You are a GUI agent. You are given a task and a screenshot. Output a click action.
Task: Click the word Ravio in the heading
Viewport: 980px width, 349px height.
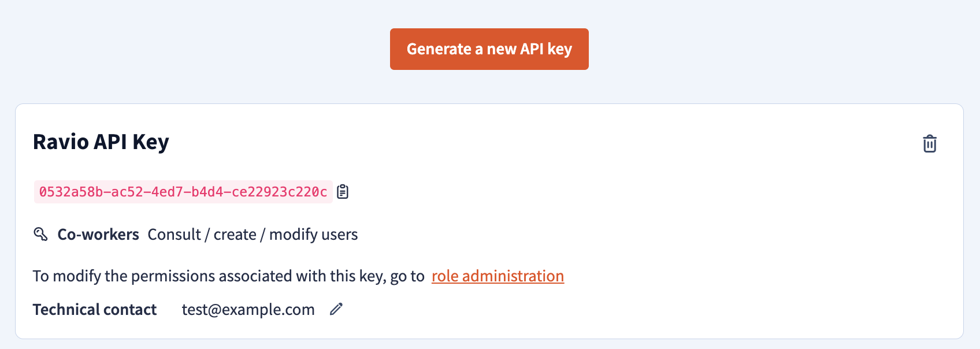(x=61, y=142)
